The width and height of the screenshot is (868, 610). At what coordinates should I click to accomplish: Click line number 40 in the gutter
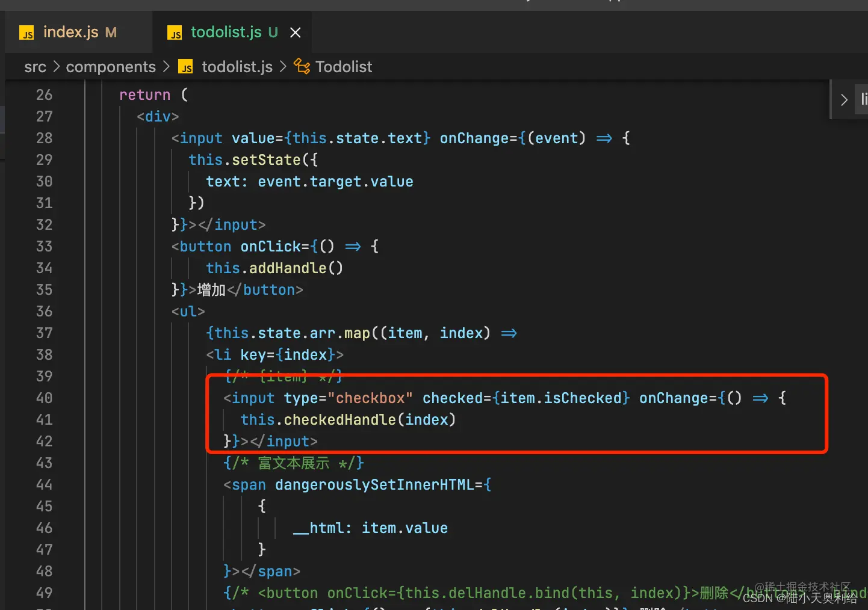(44, 398)
